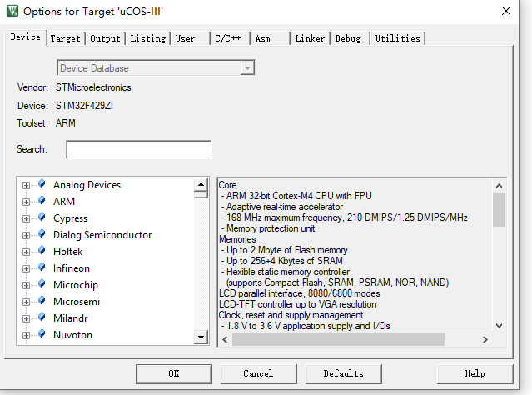Switch to the Target tab
The height and width of the screenshot is (395, 532).
coord(65,38)
